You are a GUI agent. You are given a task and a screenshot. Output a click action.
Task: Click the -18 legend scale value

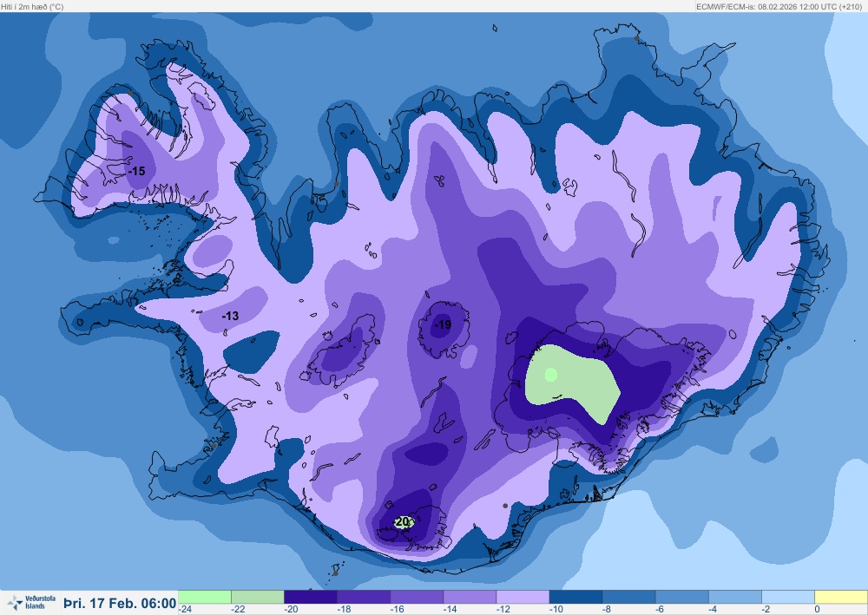[x=345, y=610]
